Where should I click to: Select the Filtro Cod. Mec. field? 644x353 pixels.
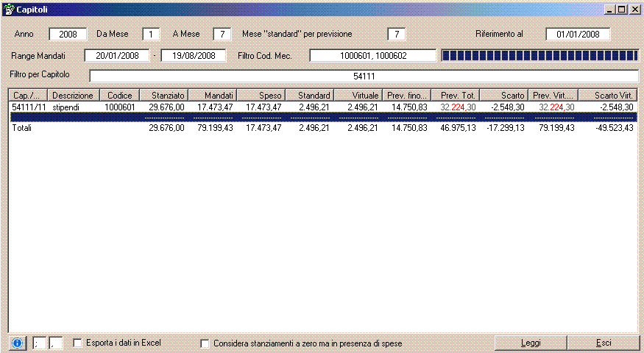click(372, 55)
